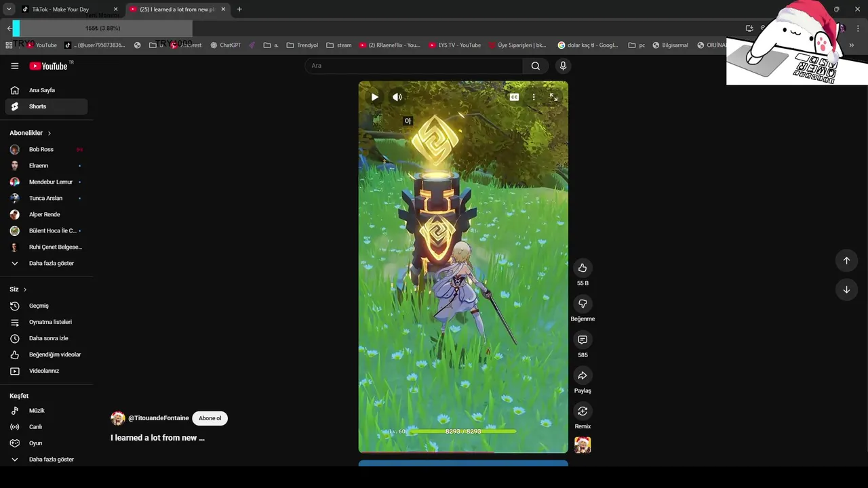This screenshot has width=868, height=488.
Task: Expand Abonelikler subscriptions chevron
Action: [x=50, y=133]
